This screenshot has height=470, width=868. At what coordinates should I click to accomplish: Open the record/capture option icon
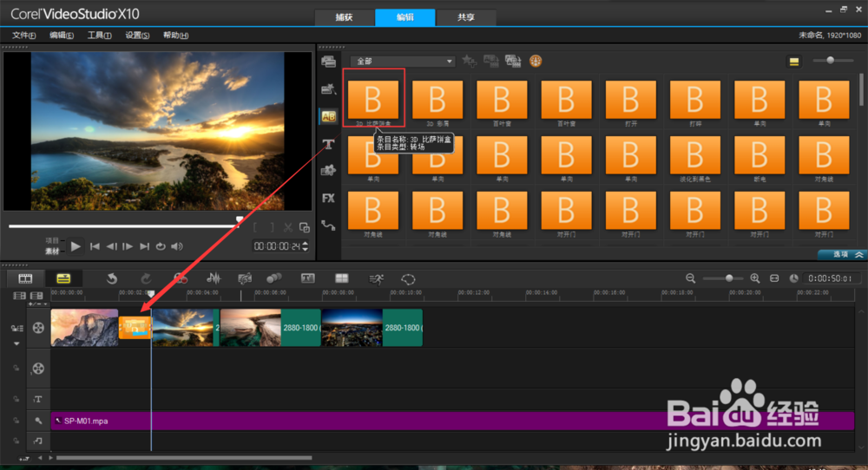[x=181, y=278]
